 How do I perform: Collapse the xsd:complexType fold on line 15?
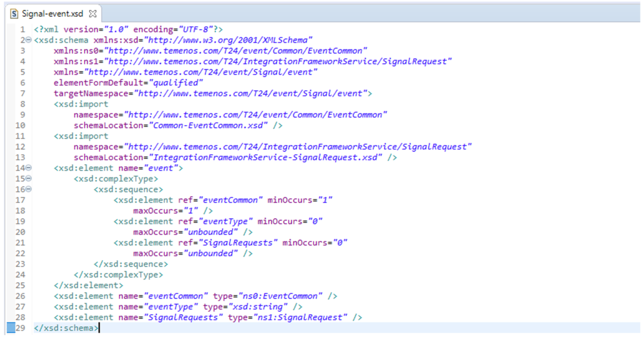coord(29,179)
